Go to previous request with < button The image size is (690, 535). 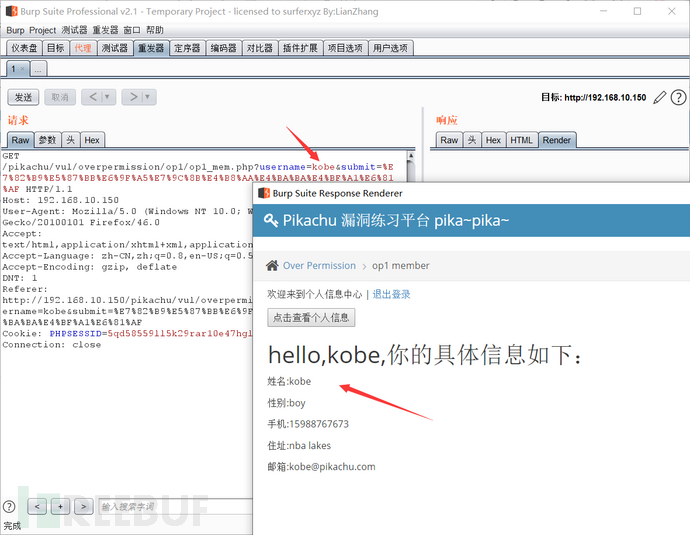[x=93, y=97]
